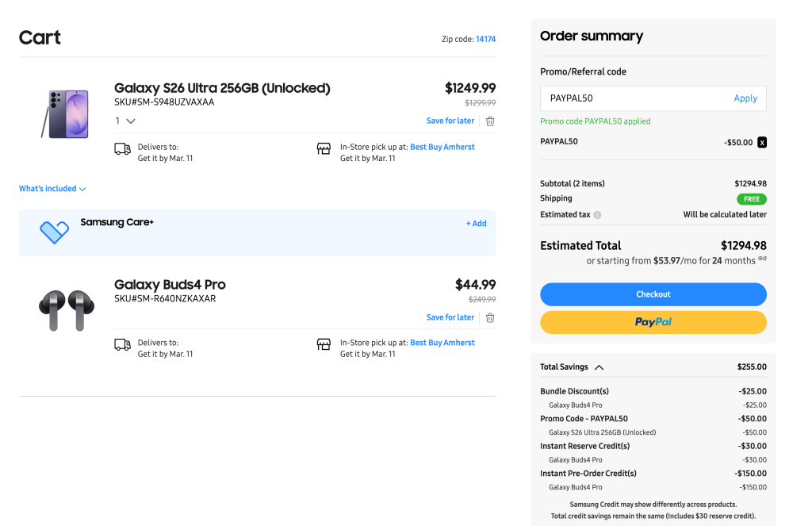Click the delivery truck icon for Galaxy S26 Ultra
Screen dimensions: 812x526
(122, 149)
